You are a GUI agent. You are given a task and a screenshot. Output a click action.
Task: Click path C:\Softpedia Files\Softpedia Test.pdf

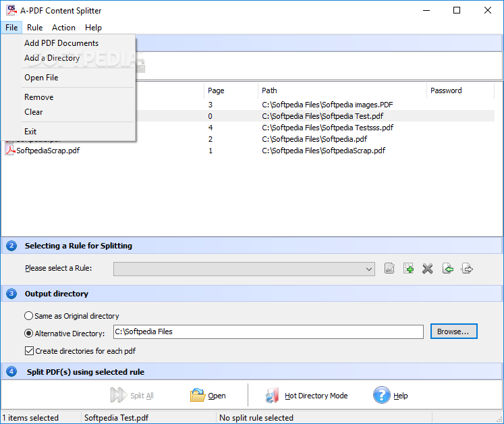click(323, 116)
